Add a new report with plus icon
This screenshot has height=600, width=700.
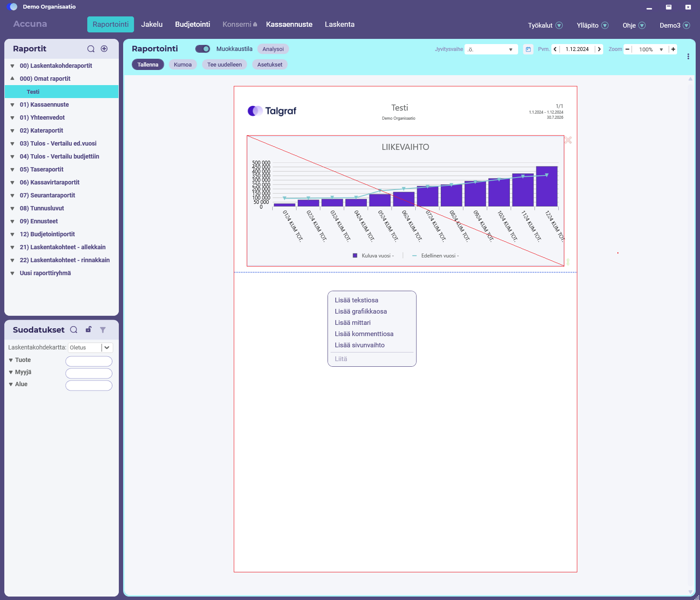[104, 49]
